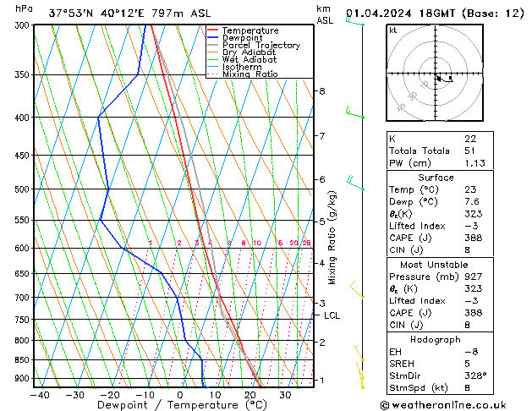Click the Temperature legend label
This screenshot has height=411, width=532.
[250, 30]
